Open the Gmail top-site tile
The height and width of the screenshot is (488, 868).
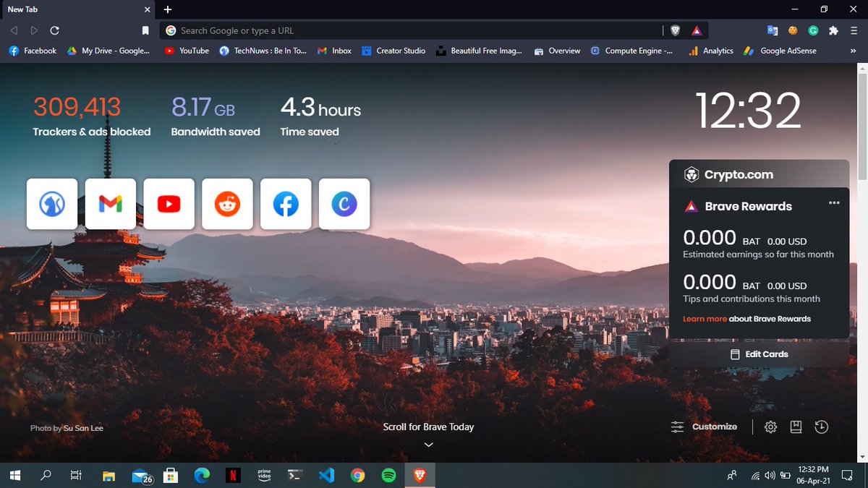tap(111, 204)
